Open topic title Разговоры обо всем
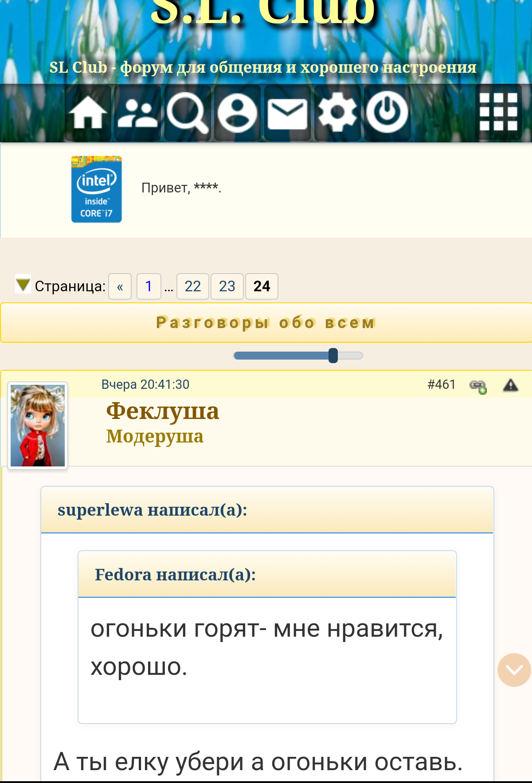Screen dimensions: 532x783 tap(266, 322)
